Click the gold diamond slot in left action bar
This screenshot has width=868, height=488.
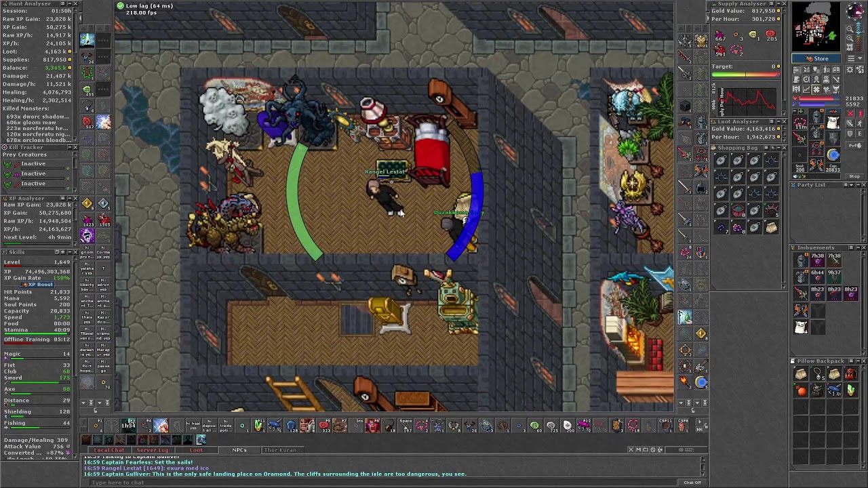[x=87, y=203]
